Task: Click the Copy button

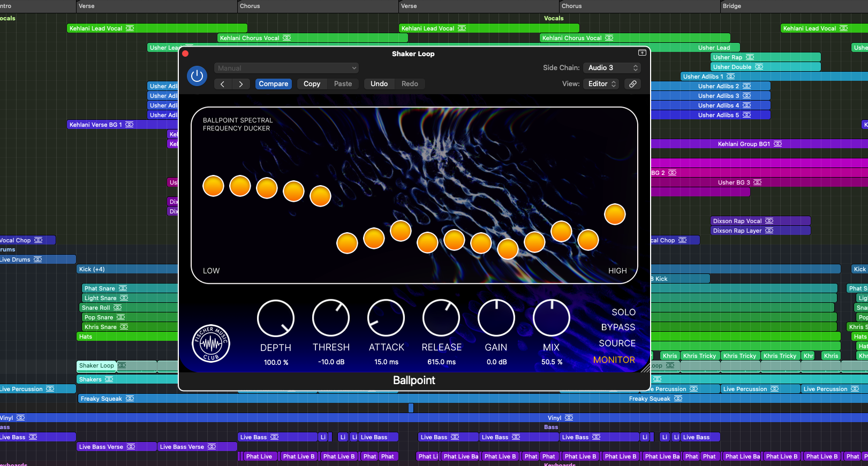Action: point(312,84)
